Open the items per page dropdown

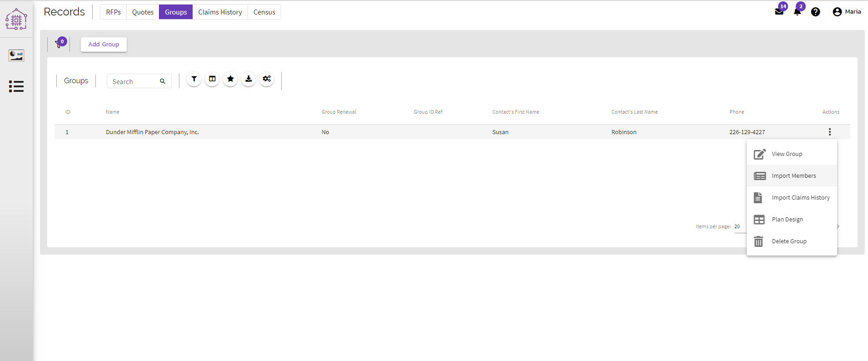(739, 226)
